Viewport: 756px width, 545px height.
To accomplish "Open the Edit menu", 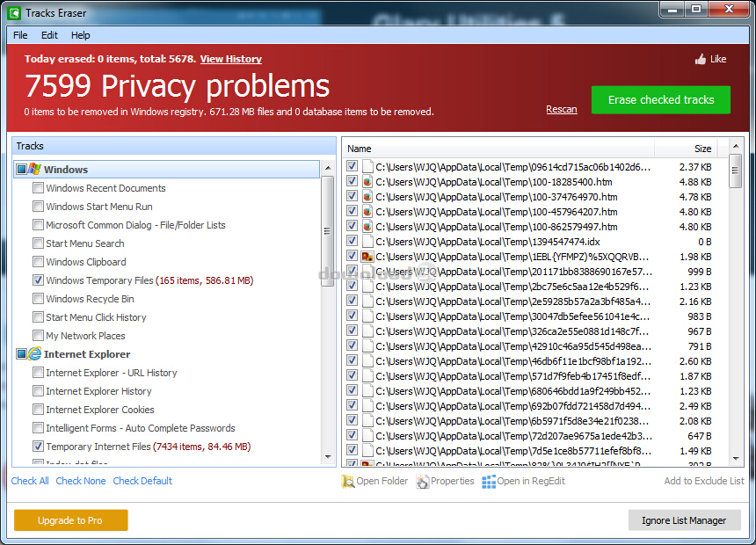I will point(49,35).
